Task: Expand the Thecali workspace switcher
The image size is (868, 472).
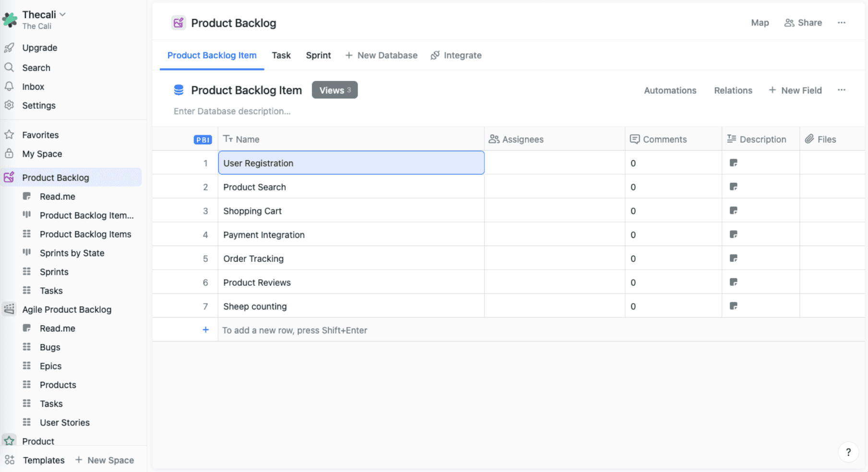Action: pos(63,14)
